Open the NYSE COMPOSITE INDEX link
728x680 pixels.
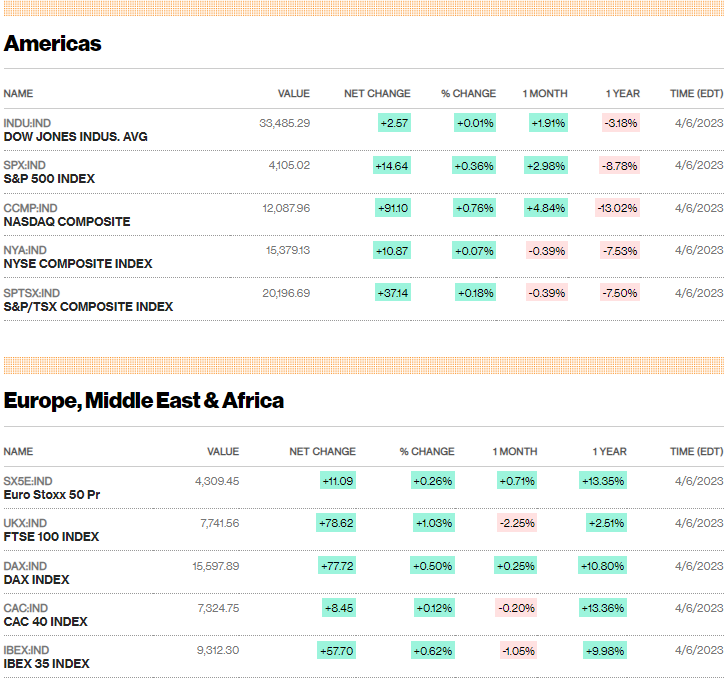pos(78,264)
